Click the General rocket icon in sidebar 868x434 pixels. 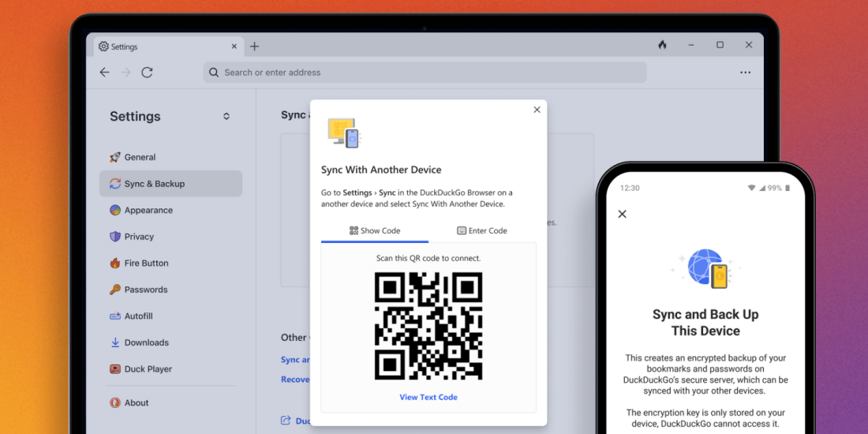tap(115, 157)
